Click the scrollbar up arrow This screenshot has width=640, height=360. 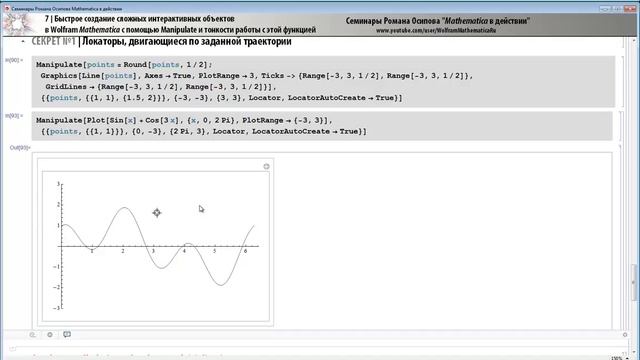634,41
